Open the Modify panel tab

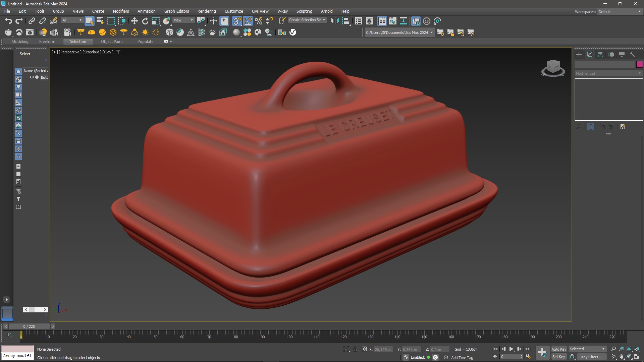click(x=590, y=55)
